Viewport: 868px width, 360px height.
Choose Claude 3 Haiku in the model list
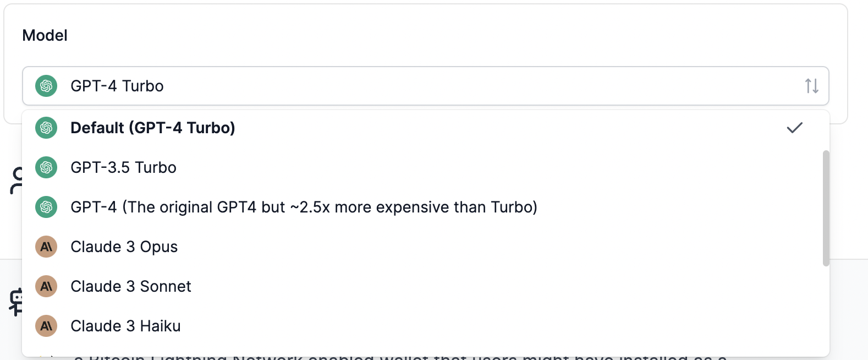click(125, 326)
